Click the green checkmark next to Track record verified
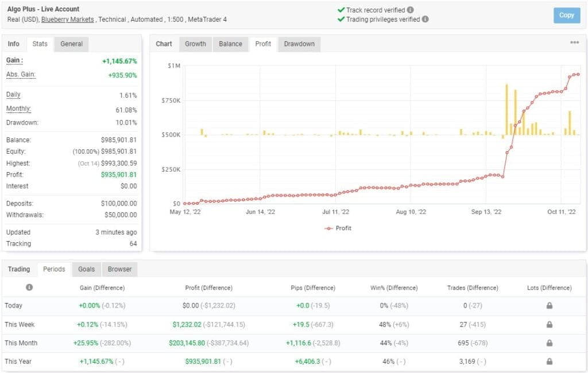This screenshot has width=588, height=373. pos(342,10)
